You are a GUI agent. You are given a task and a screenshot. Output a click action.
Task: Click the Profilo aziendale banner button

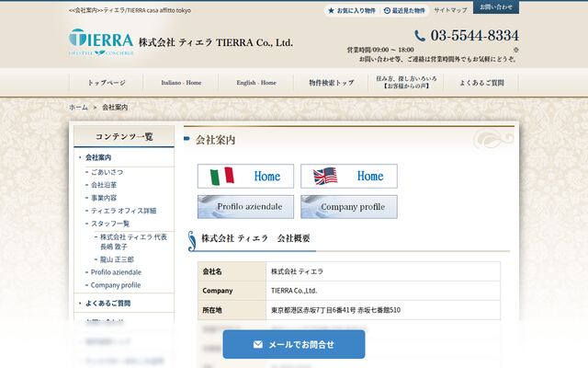245,206
